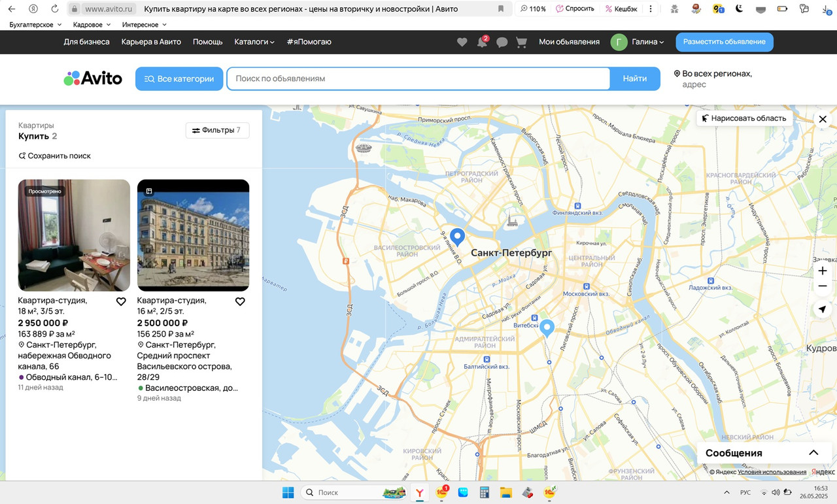The image size is (837, 504).
Task: Go back in browser
Action: coord(11,9)
